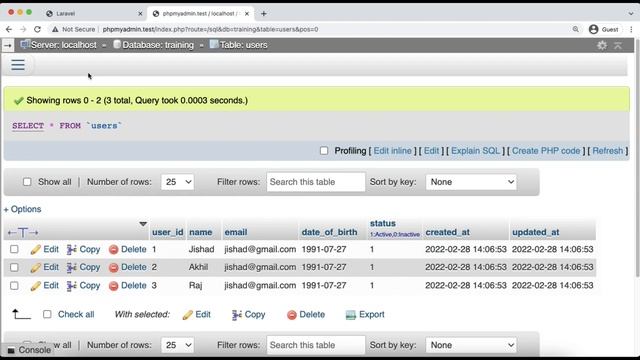Open the Console panel
Viewport: 640px width, 360px height.
pyautogui.click(x=29, y=350)
